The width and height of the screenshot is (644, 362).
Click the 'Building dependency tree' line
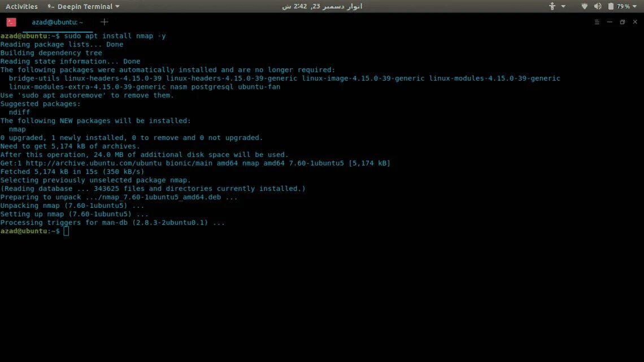coord(51,53)
